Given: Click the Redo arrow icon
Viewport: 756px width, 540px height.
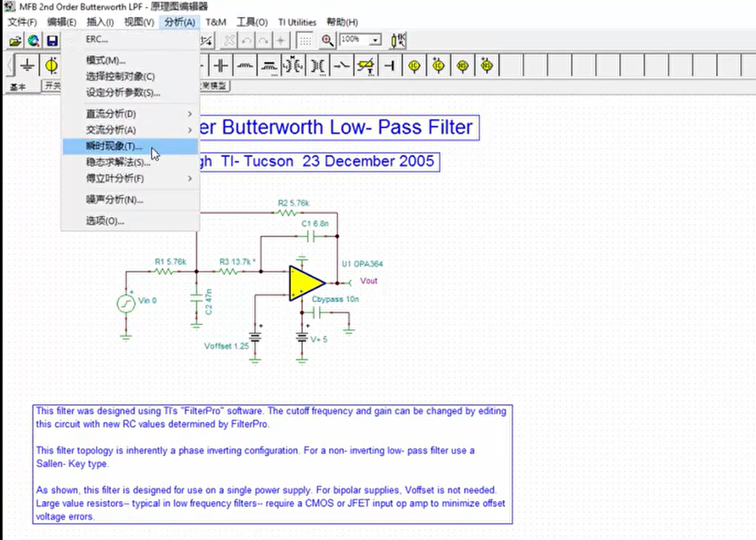Looking at the screenshot, I should coord(263,41).
